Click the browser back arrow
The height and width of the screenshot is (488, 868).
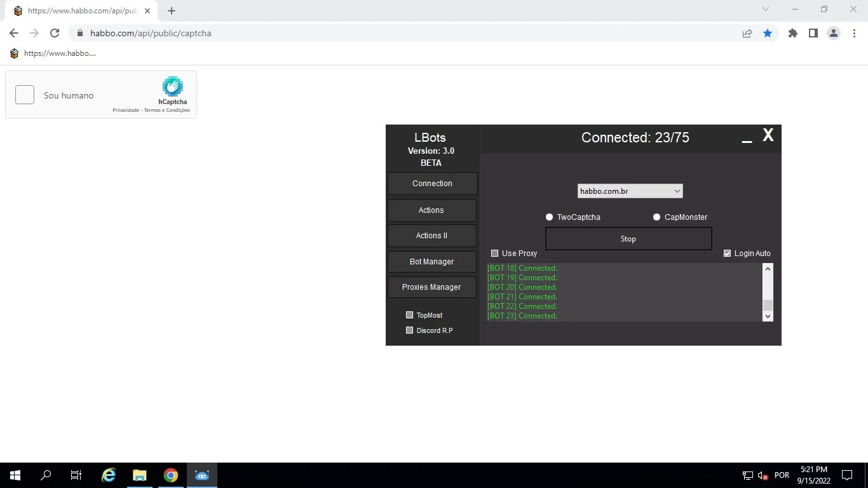coord(14,33)
